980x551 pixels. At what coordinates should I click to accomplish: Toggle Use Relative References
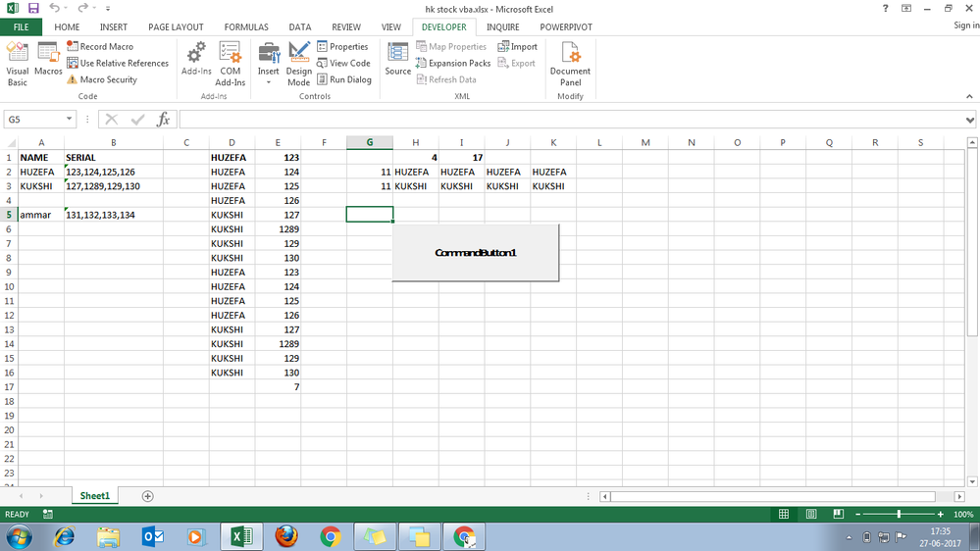tap(118, 63)
